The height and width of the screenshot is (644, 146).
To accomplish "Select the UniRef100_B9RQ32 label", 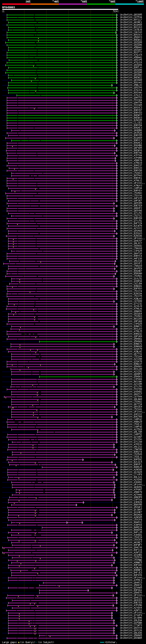I will tap(131, 334).
